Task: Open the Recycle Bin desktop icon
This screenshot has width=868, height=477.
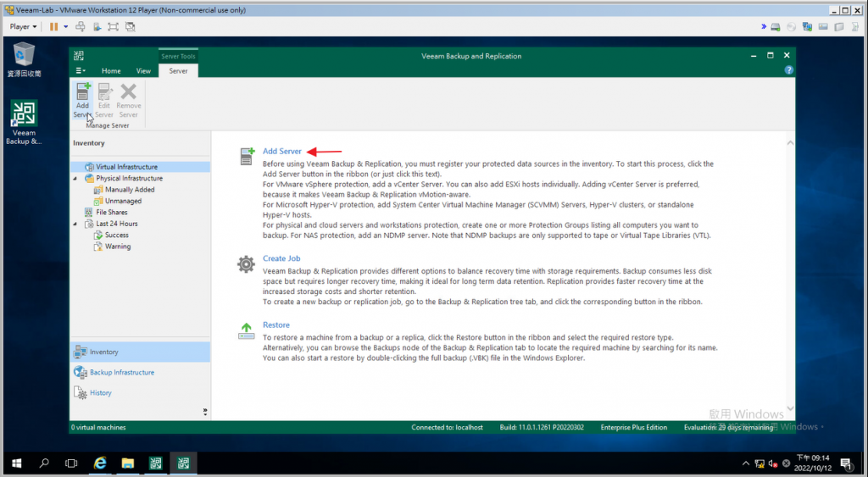Action: coord(24,59)
